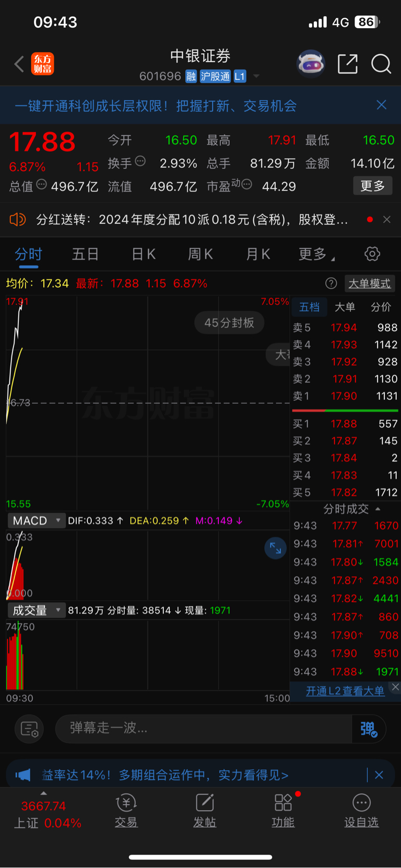Open the 交易 trade button
The width and height of the screenshot is (401, 868).
click(126, 811)
